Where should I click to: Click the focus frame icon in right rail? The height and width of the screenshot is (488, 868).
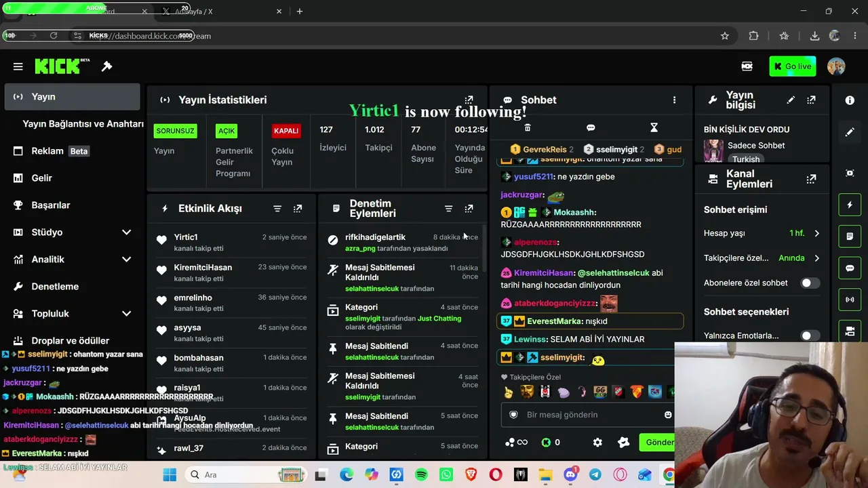point(850,173)
